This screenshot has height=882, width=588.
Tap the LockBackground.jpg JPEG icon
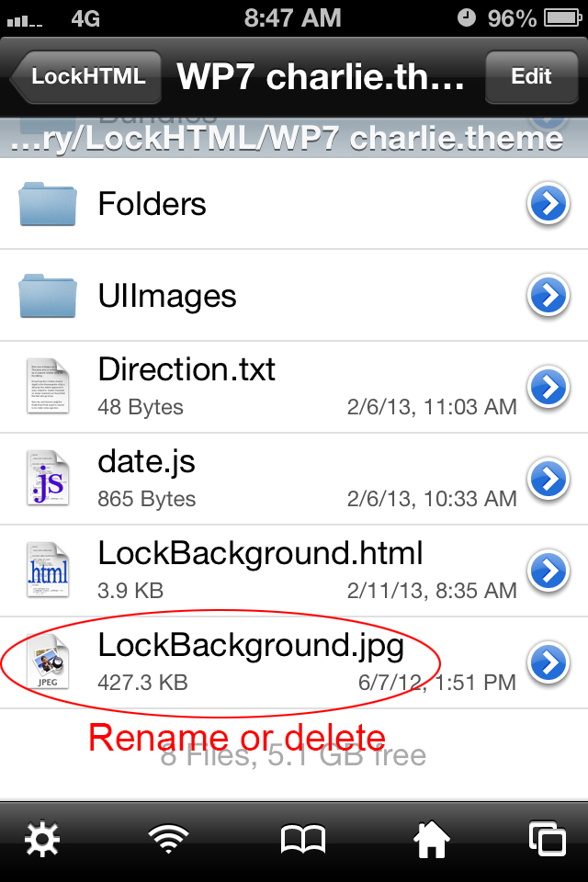[x=46, y=662]
